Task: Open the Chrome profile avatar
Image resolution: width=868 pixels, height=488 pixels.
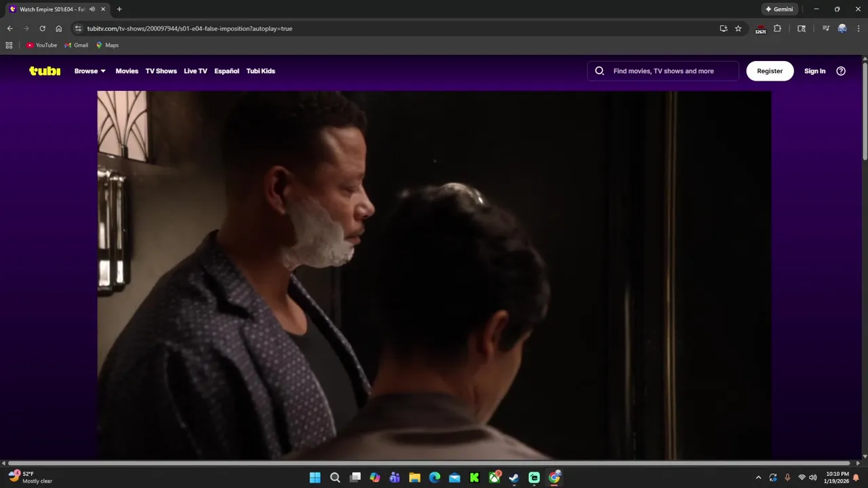Action: pos(842,28)
